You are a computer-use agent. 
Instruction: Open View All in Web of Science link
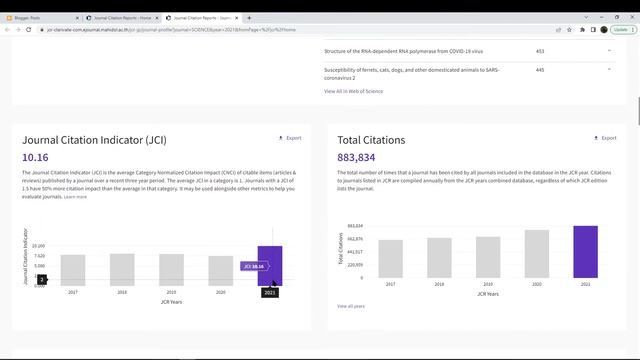click(x=353, y=91)
